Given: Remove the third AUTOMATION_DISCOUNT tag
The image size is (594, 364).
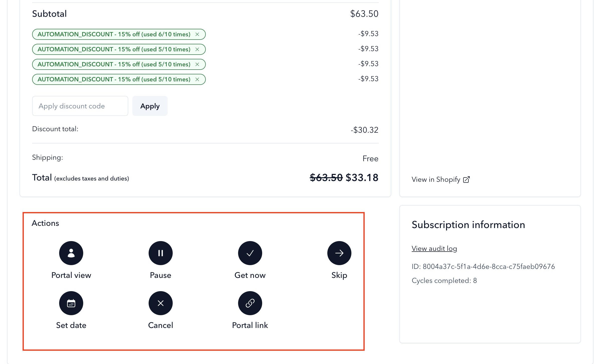Looking at the screenshot, I should pyautogui.click(x=197, y=64).
